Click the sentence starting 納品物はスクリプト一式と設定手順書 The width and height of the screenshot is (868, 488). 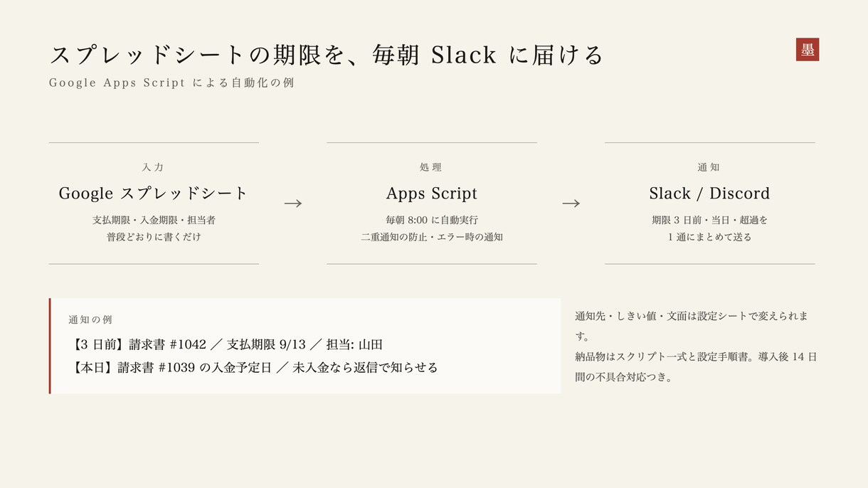click(696, 367)
